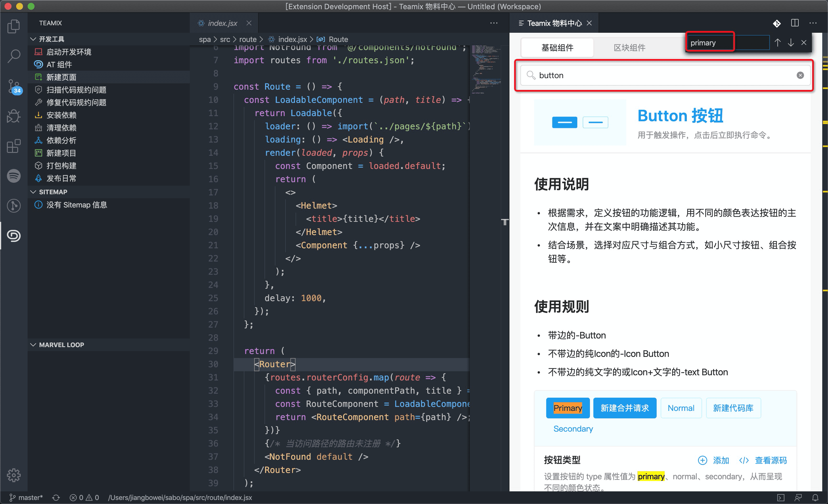Viewport: 828px width, 504px height.
Task: Select the 基础组件 tab
Action: pyautogui.click(x=557, y=47)
